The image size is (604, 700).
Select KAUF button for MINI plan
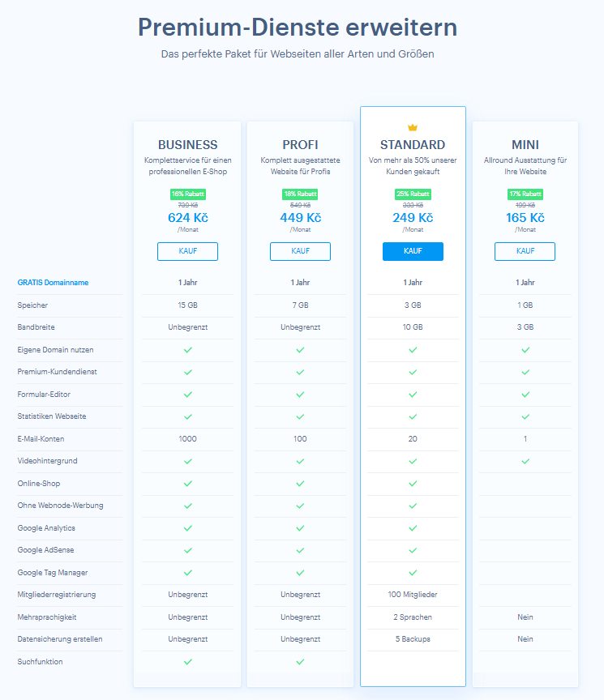(525, 251)
